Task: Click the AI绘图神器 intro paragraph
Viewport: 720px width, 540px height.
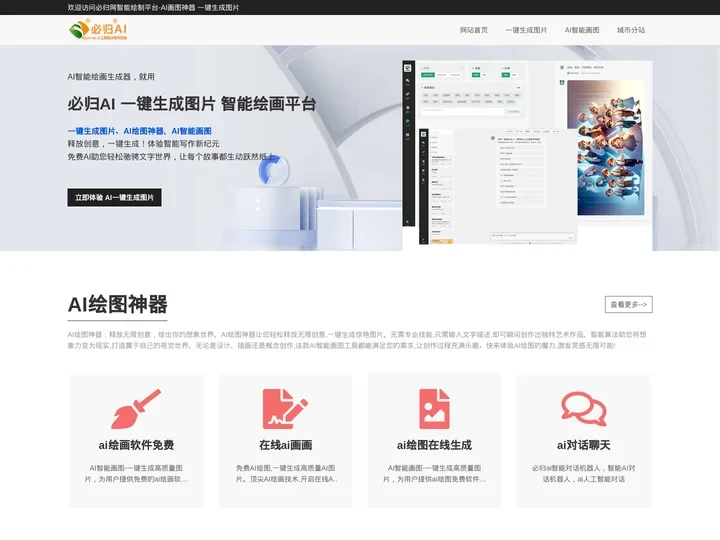Action: coord(357,340)
